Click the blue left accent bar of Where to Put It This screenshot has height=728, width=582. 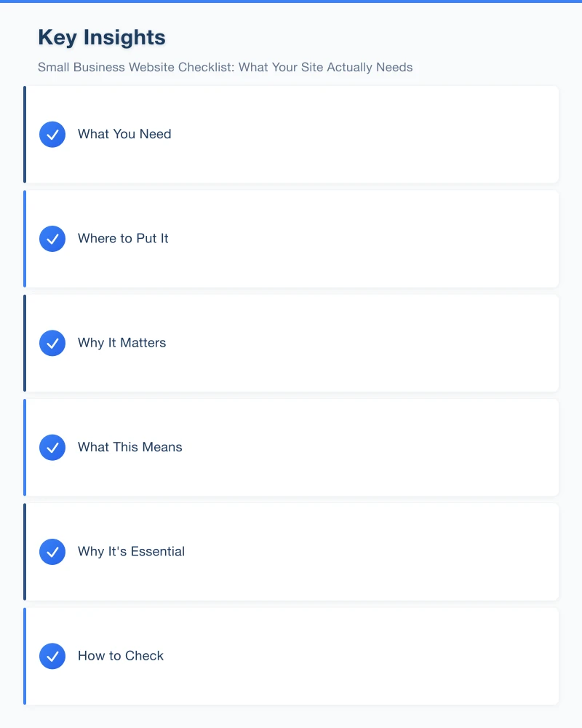point(25,239)
